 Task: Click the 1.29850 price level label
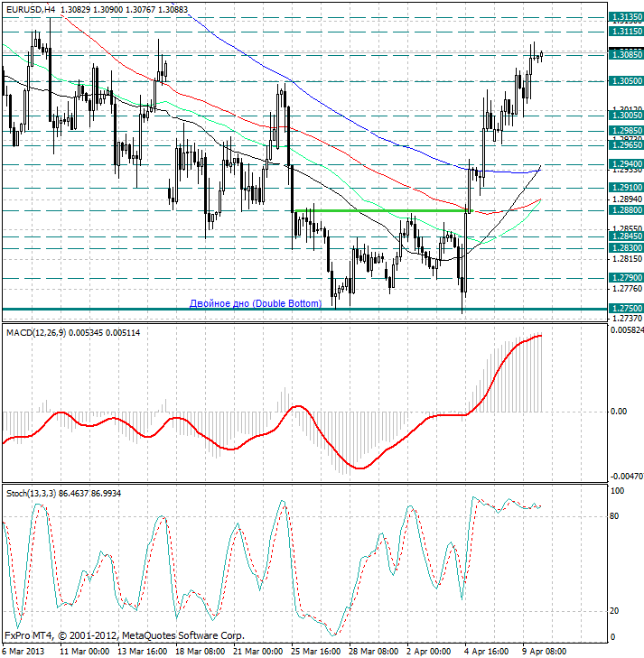coord(626,131)
